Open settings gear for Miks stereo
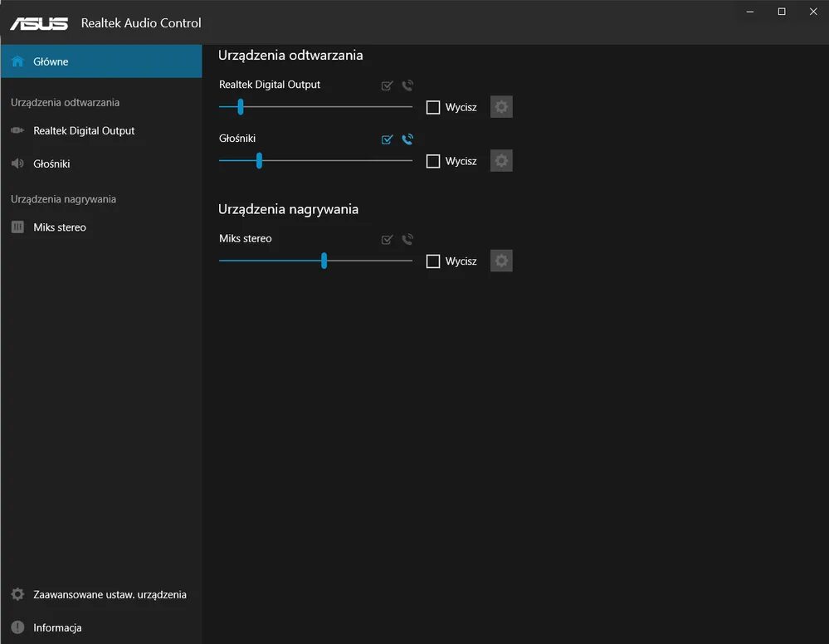 (501, 261)
